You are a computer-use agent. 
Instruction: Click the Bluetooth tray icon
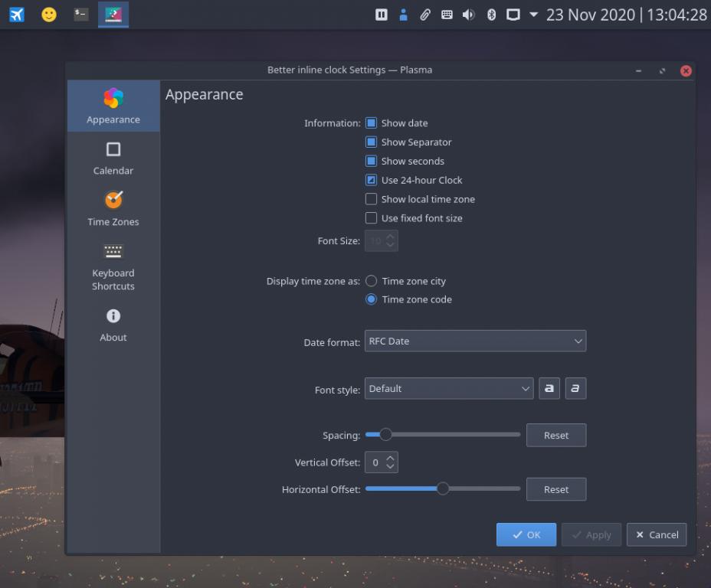(x=491, y=15)
